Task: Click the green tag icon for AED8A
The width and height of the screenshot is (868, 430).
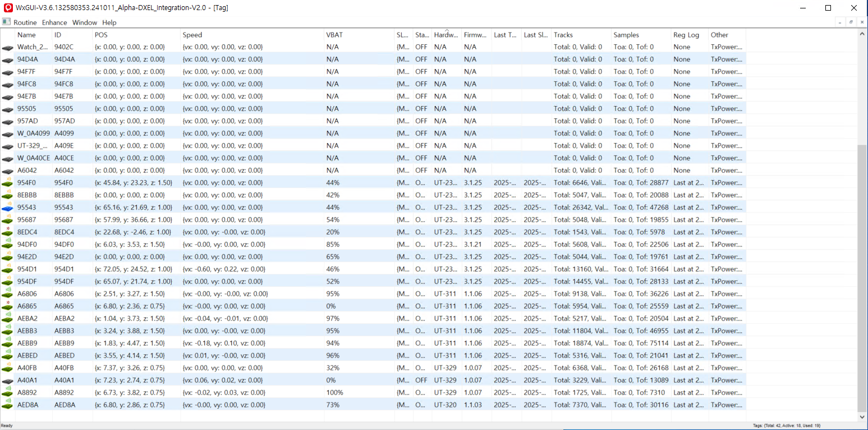Action: coord(7,405)
